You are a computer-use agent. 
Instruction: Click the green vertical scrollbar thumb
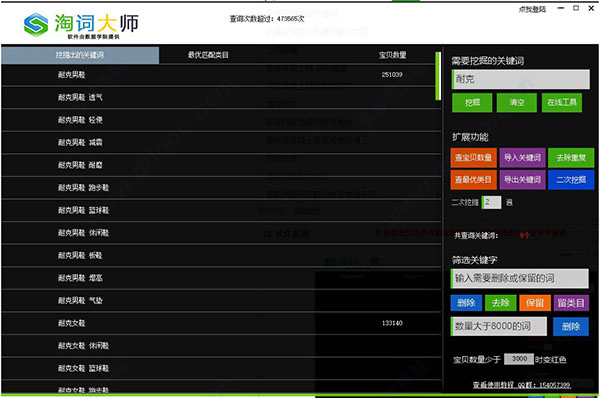(x=438, y=76)
